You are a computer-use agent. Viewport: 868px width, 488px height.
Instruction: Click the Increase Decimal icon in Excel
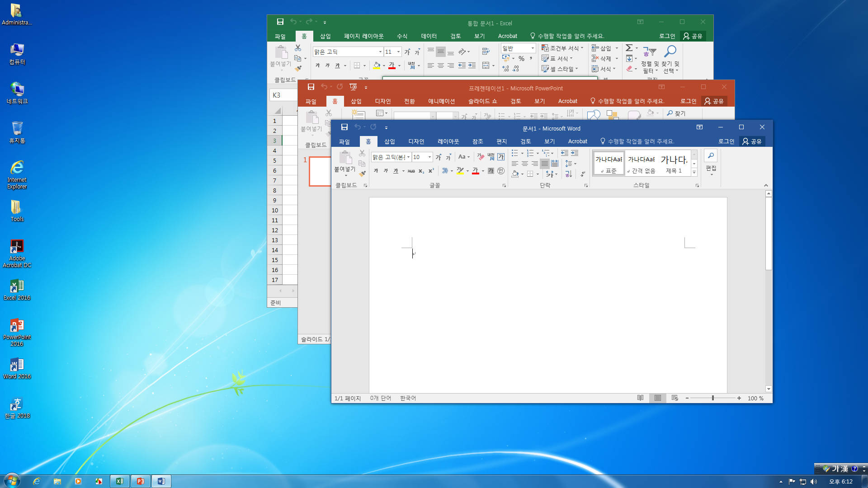506,69
